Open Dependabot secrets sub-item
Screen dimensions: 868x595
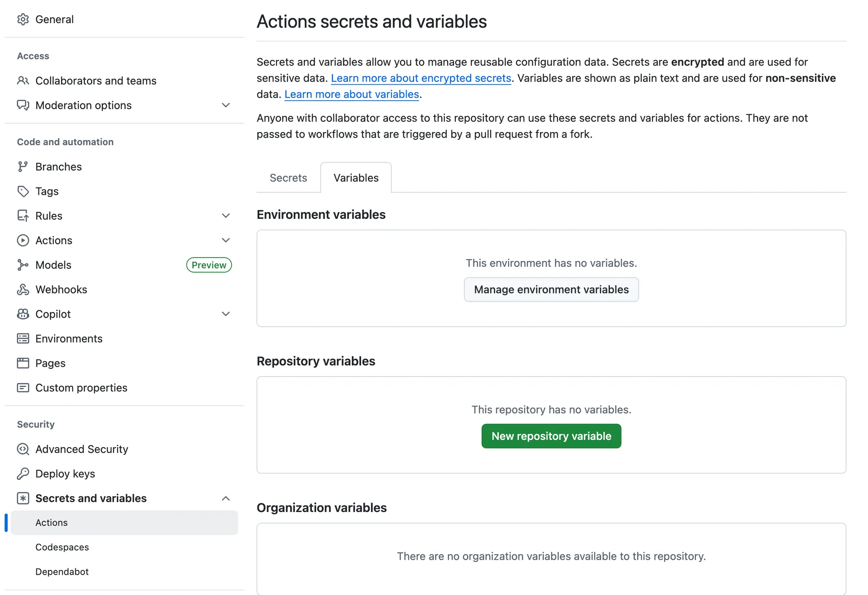coord(62,572)
